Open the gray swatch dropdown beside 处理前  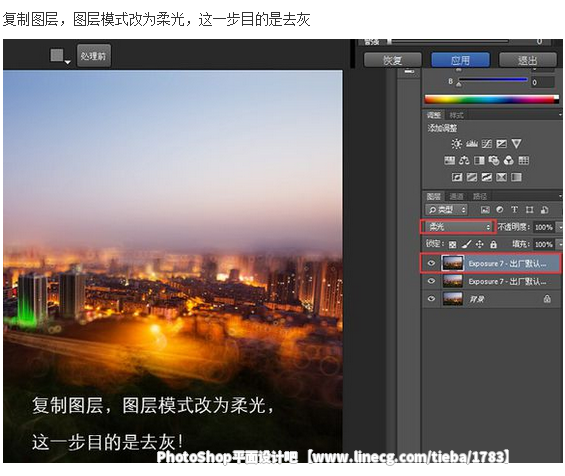pos(60,56)
